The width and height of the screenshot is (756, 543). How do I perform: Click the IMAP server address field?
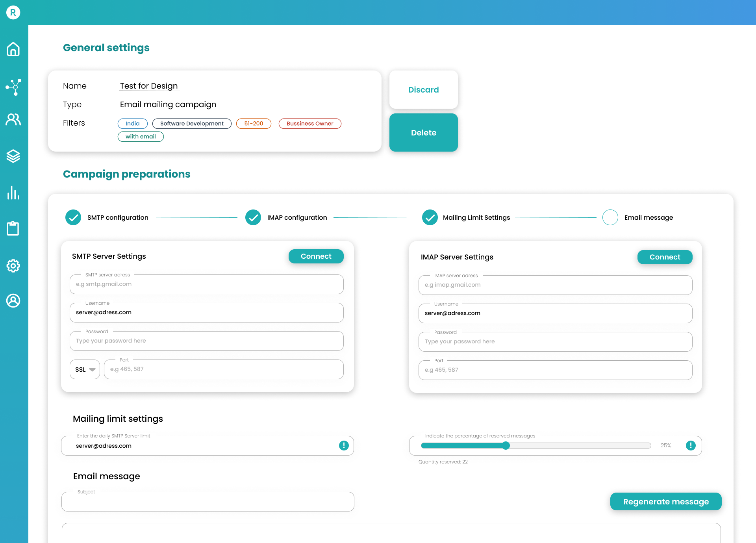click(x=555, y=285)
